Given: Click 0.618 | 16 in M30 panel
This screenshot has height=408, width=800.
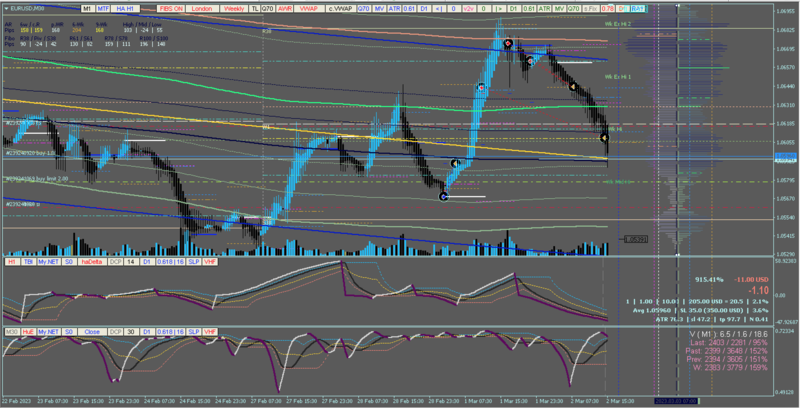Looking at the screenshot, I should pyautogui.click(x=171, y=332).
